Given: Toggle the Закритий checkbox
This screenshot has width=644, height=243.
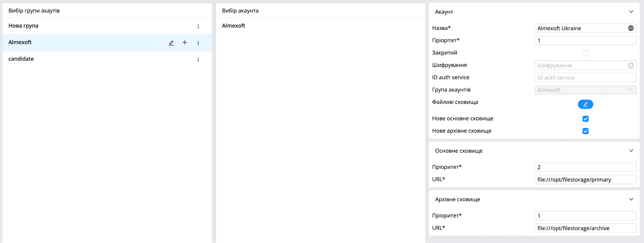Looking at the screenshot, I should pos(586,53).
